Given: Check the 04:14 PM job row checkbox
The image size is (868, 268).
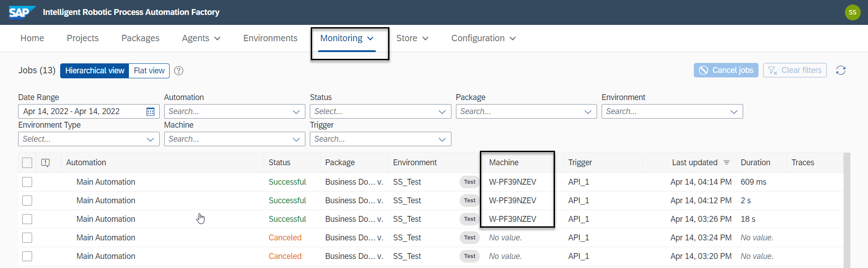Looking at the screenshot, I should 27,182.
